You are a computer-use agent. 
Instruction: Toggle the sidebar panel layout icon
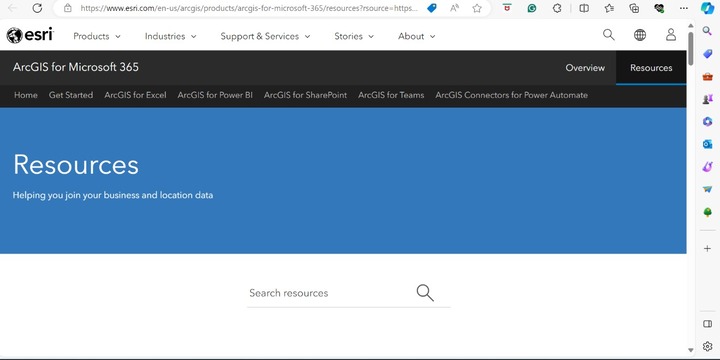[707, 324]
